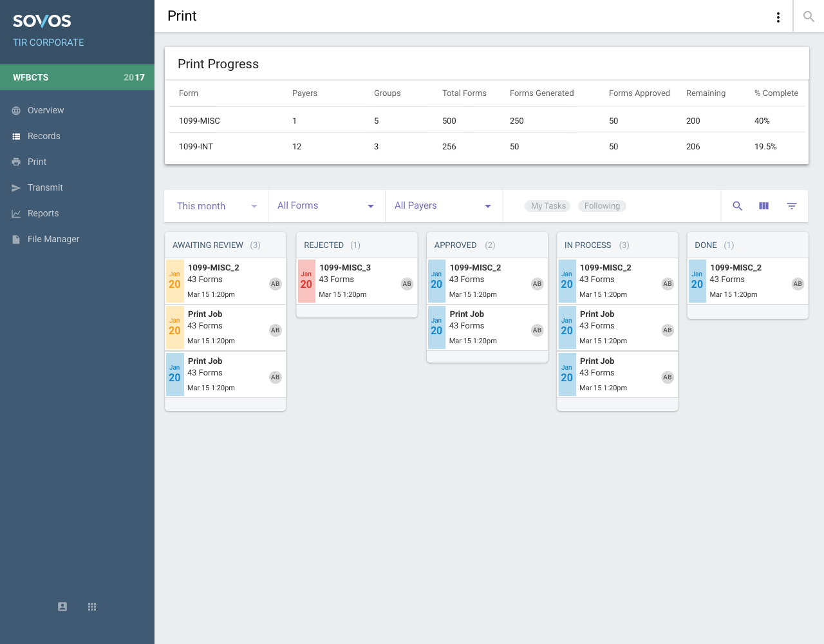Expand the All Payers dropdown
The height and width of the screenshot is (644, 824).
[x=443, y=206]
